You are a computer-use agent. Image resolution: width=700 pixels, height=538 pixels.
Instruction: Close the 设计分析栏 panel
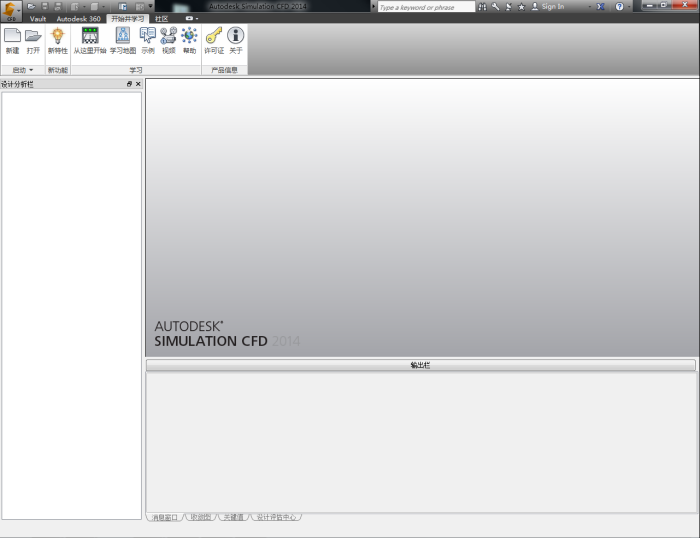pyautogui.click(x=138, y=84)
